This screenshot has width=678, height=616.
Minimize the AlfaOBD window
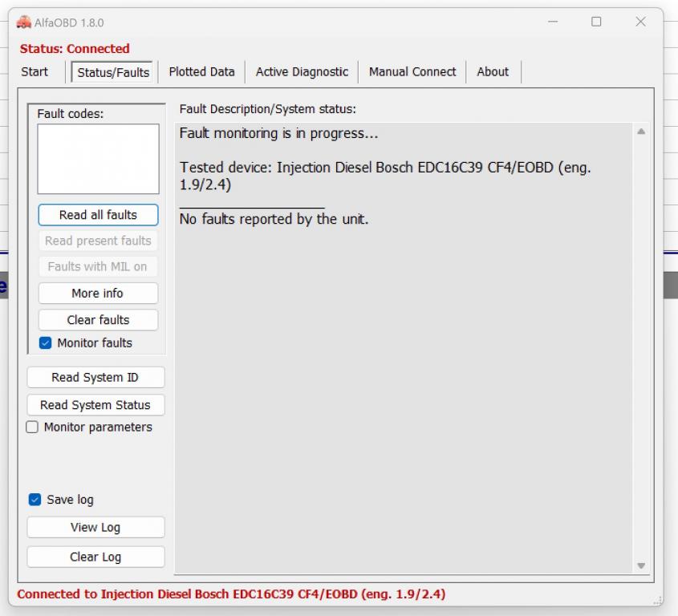pos(553,22)
